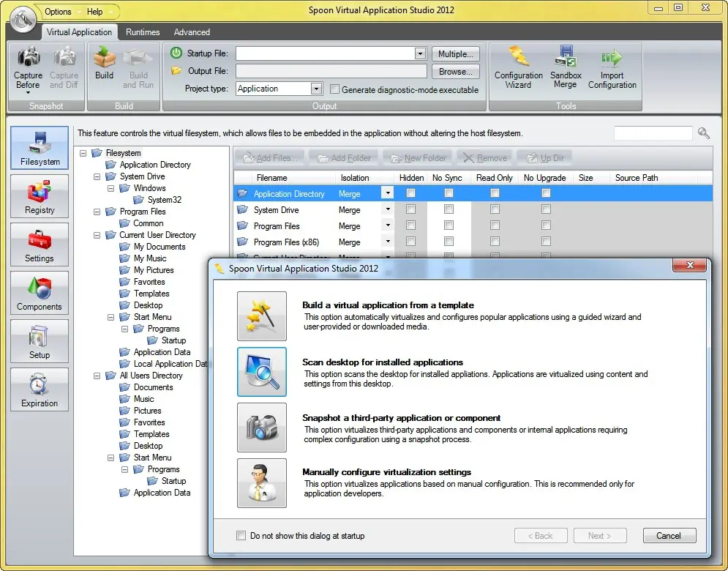Toggle Hidden for Application Directory row
Viewport: 728px width, 571px height.
(x=411, y=193)
